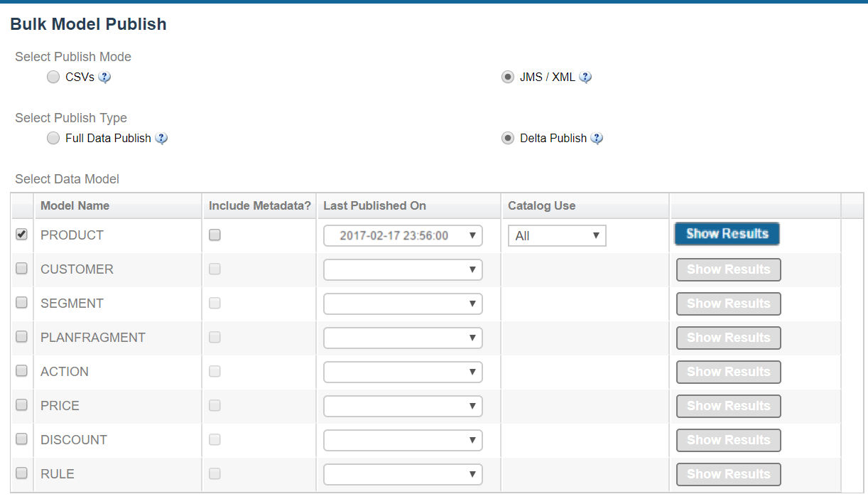Expand Catalog Use dropdown showing All

tap(557, 236)
